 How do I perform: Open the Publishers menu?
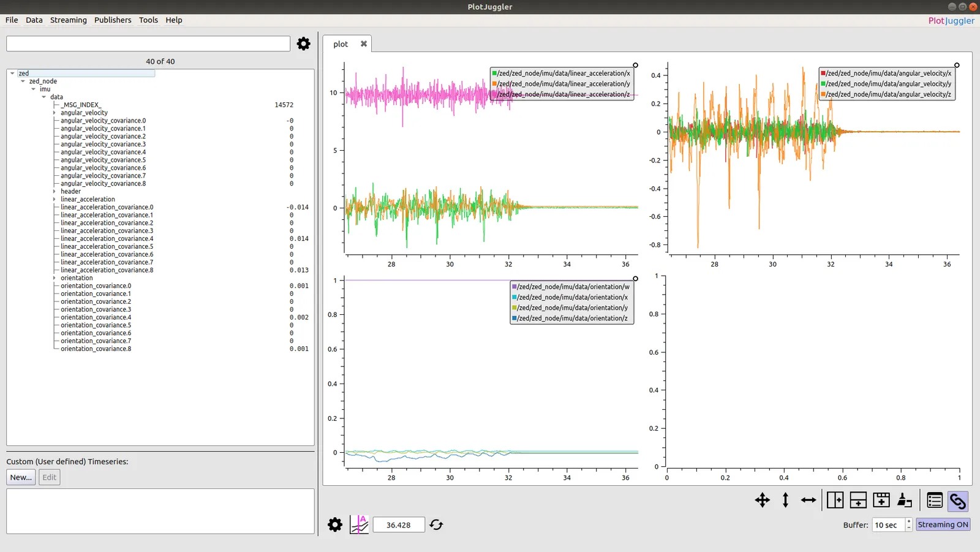click(x=113, y=20)
